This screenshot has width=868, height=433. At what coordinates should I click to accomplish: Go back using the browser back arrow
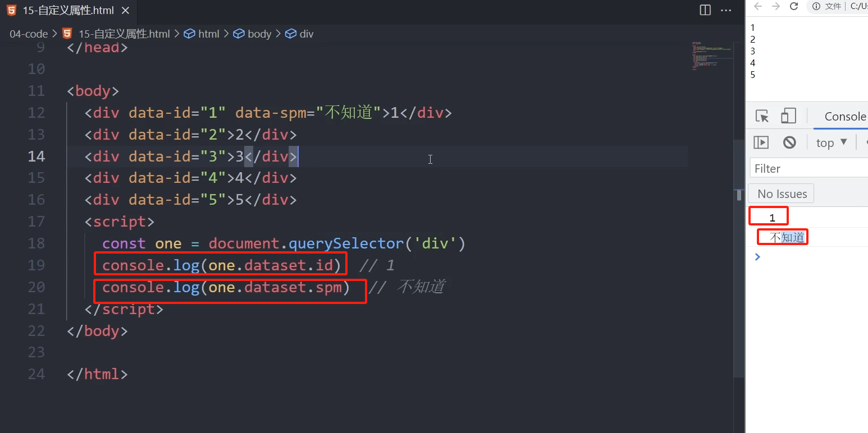click(x=758, y=6)
